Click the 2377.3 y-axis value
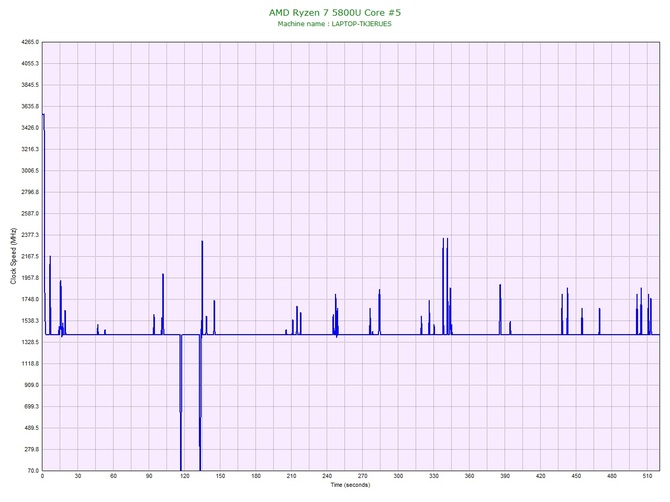670x502 pixels. point(30,235)
